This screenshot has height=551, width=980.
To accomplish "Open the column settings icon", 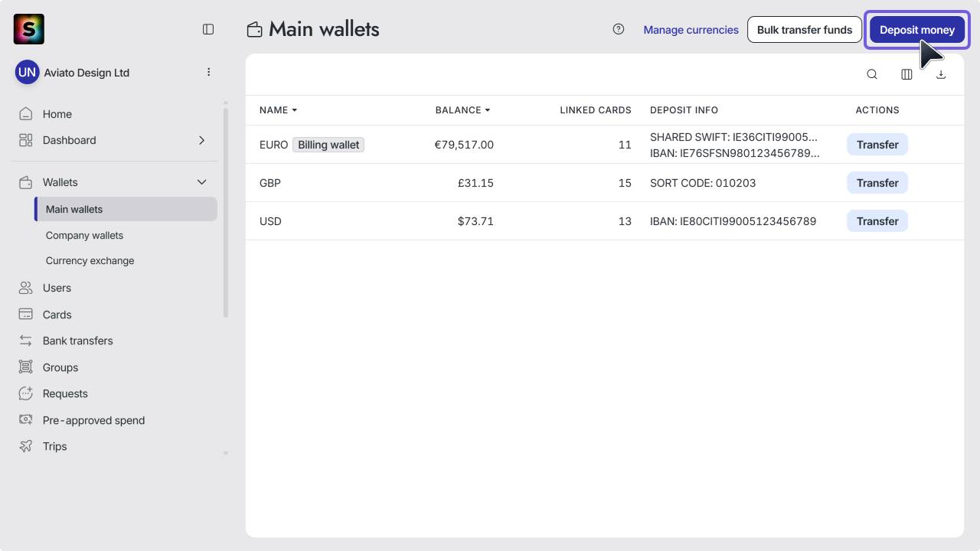I will (x=906, y=74).
